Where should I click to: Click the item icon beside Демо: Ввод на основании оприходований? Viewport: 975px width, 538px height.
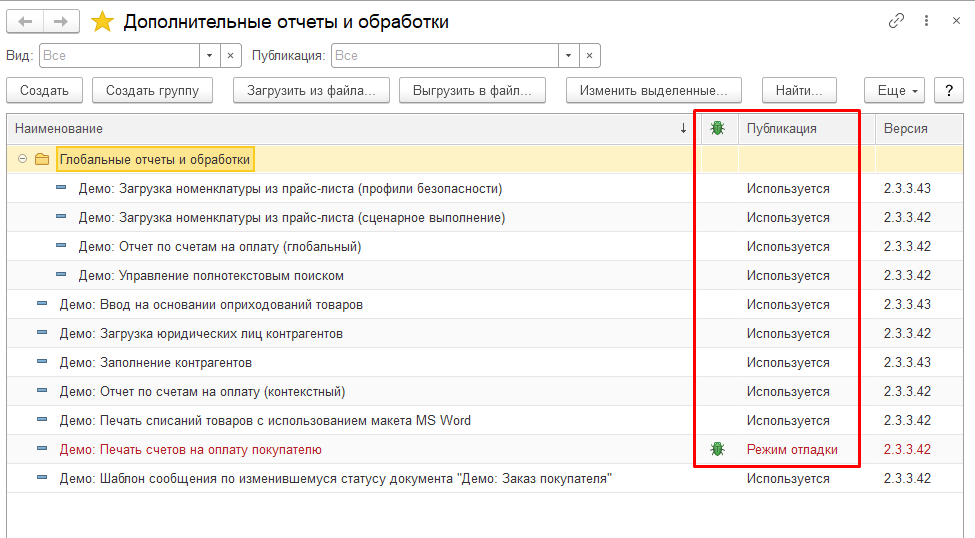(x=42, y=304)
